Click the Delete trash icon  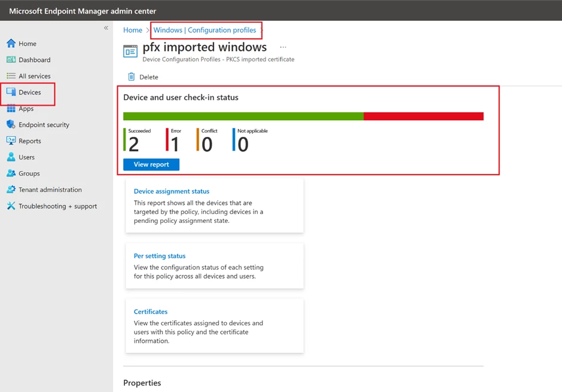coord(131,76)
